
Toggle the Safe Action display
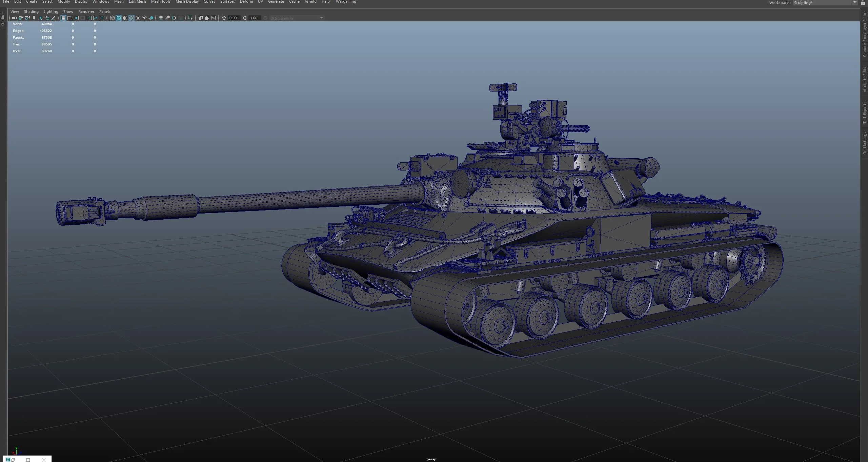click(96, 18)
